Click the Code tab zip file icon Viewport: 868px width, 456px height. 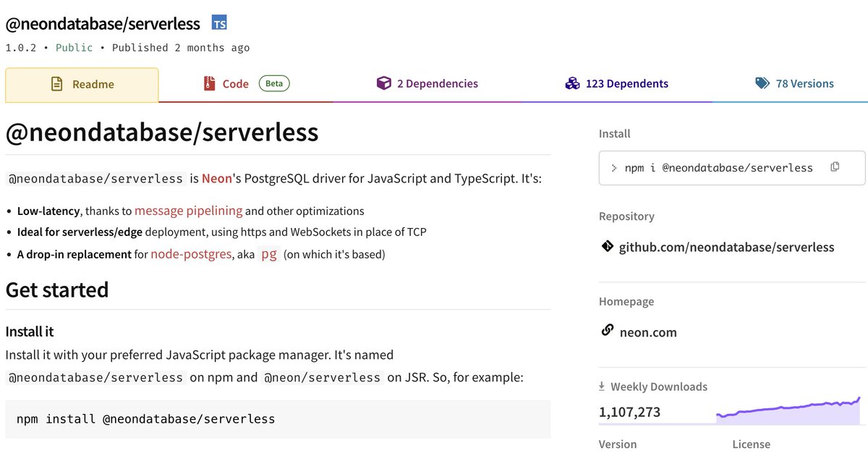(x=210, y=84)
